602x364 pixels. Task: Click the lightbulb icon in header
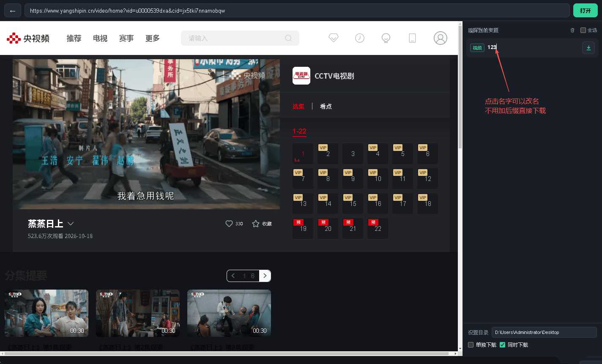[x=386, y=38]
